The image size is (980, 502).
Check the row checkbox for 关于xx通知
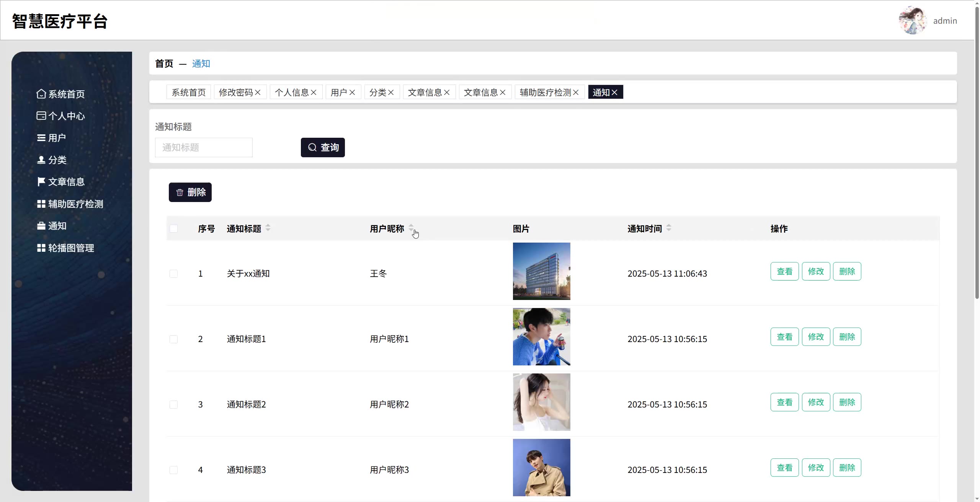(x=173, y=274)
